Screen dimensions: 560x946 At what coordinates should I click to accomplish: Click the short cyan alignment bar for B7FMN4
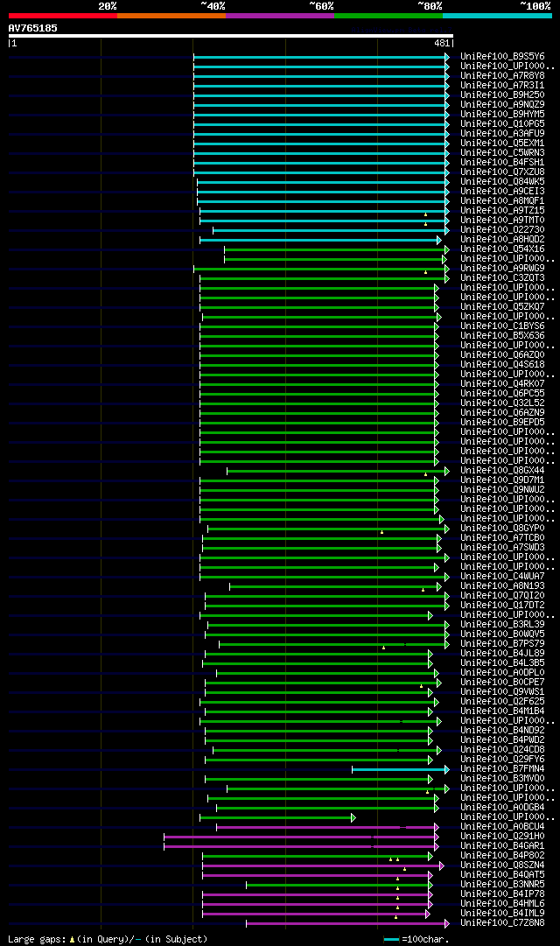401,770
